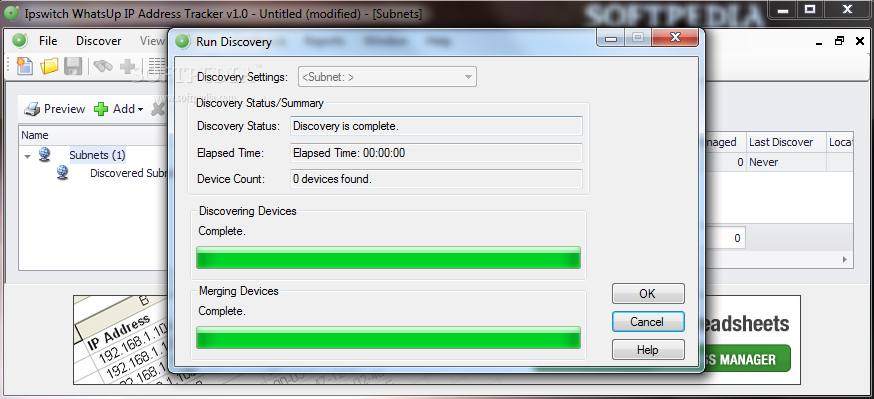Click the Preview printer icon
This screenshot has height=399, width=874.
coord(32,109)
